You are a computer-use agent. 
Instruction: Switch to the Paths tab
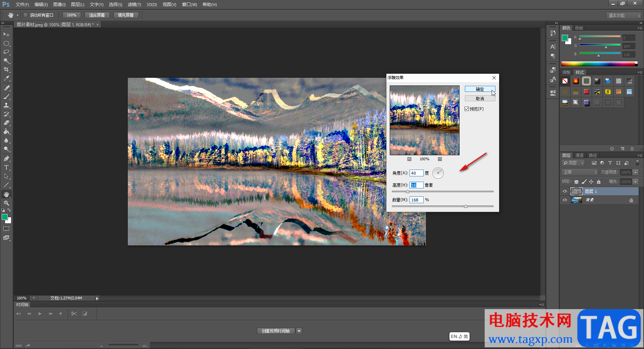[x=593, y=156]
